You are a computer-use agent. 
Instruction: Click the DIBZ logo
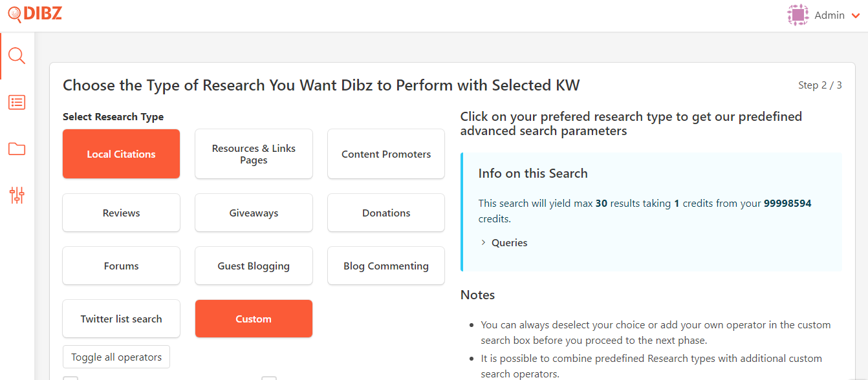pyautogui.click(x=35, y=14)
